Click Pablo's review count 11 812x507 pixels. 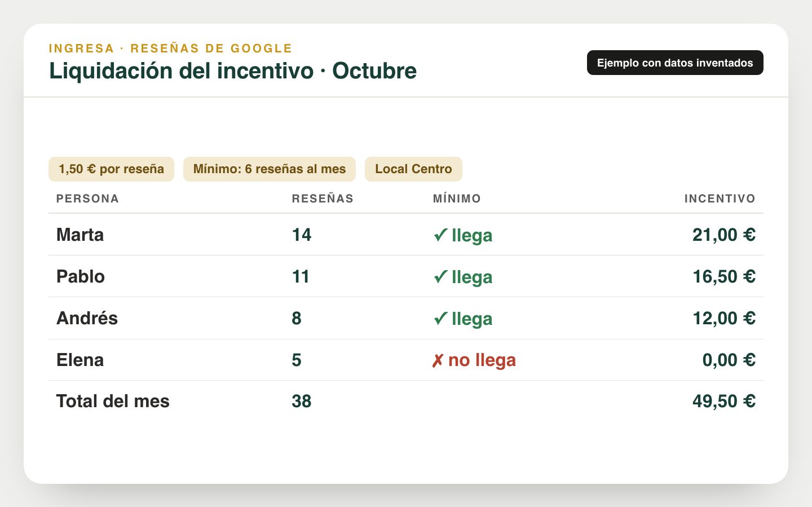[301, 276]
